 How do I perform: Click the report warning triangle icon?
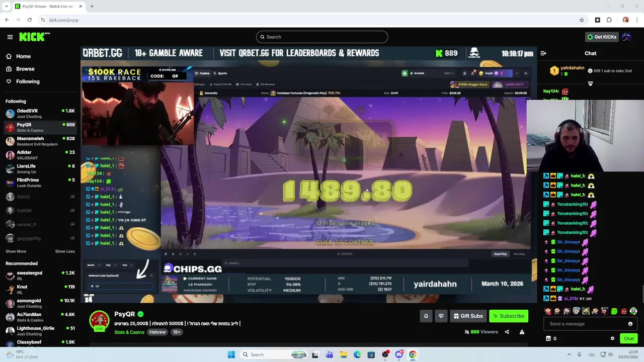coord(522,332)
